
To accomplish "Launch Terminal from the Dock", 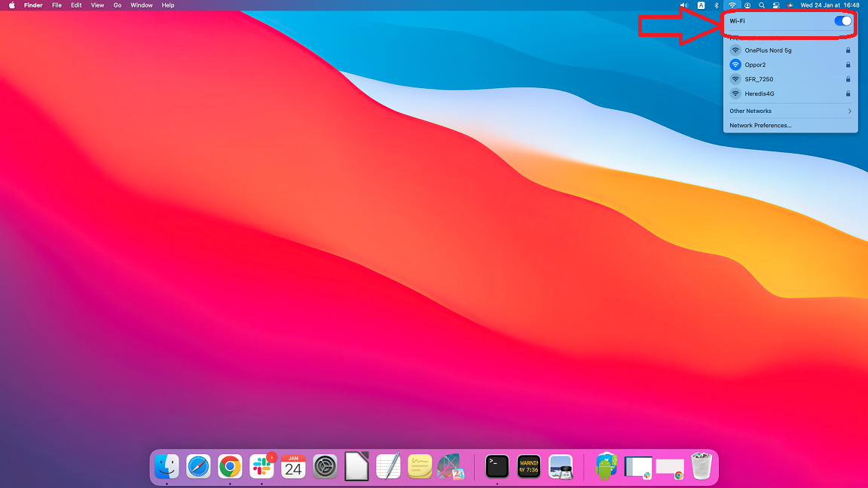I will coord(497,467).
